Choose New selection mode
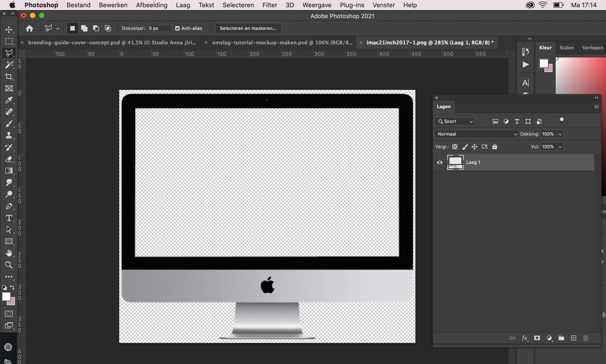The height and width of the screenshot is (364, 606). tap(72, 28)
